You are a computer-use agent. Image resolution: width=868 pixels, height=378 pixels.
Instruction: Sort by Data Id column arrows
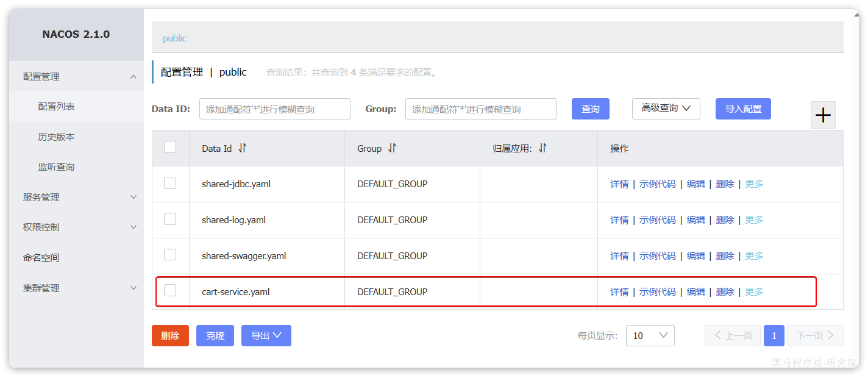point(243,148)
